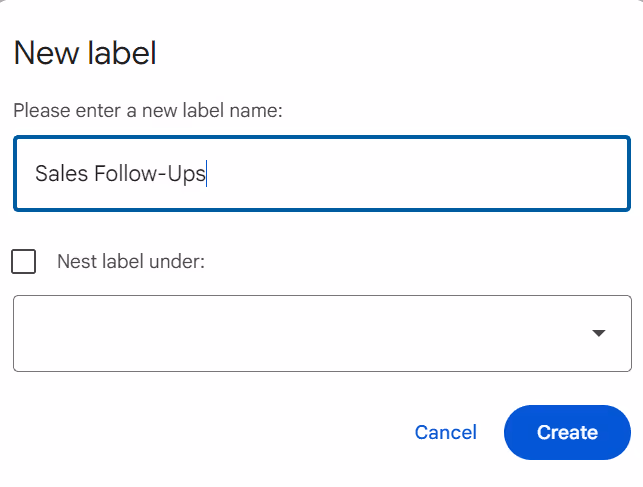This screenshot has height=487, width=643.
Task: Dismiss the dialog via the Cancel link
Action: click(x=445, y=433)
